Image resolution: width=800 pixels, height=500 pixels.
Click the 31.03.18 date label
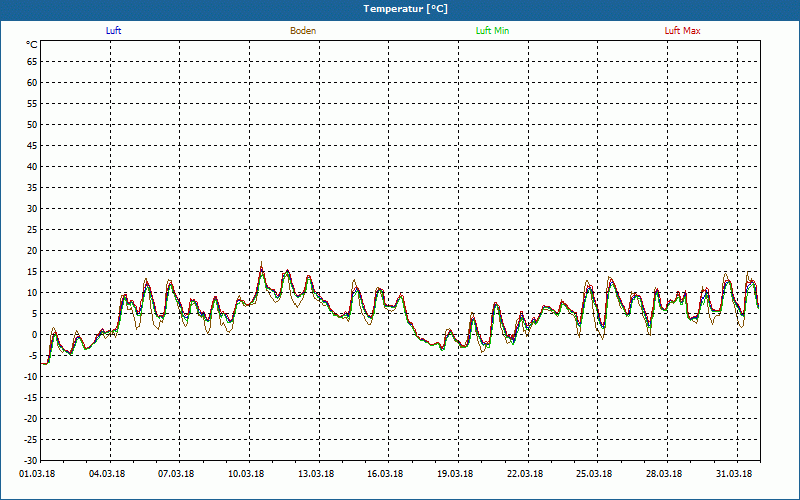coord(734,474)
